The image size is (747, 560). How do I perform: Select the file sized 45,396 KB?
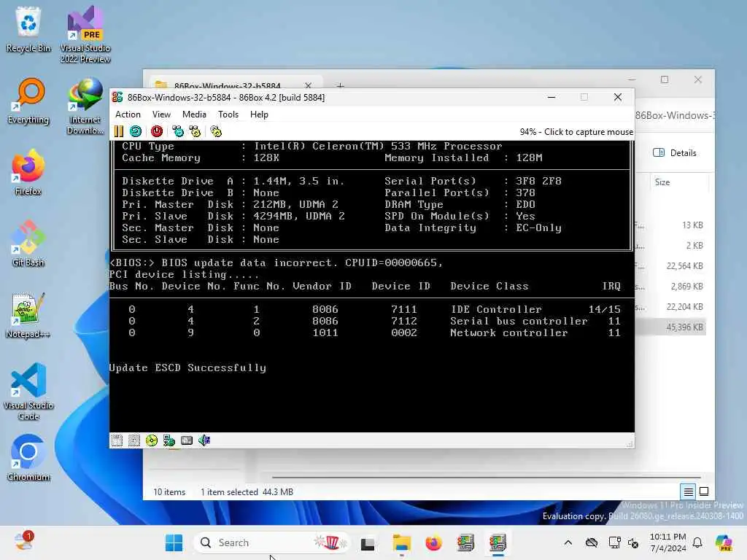(x=670, y=327)
